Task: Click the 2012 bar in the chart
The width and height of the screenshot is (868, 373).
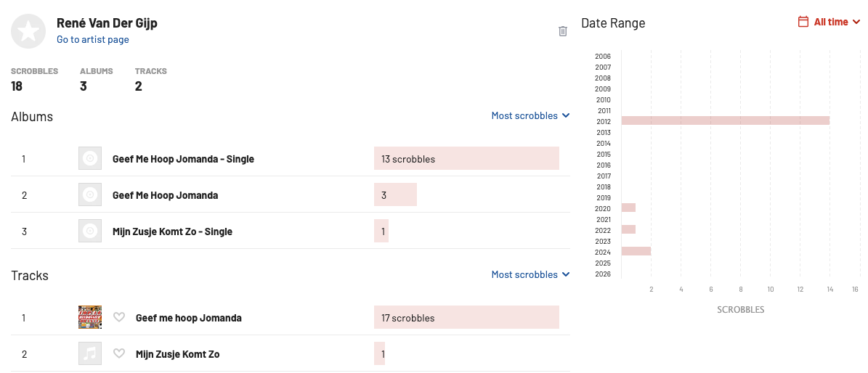Action: [x=725, y=120]
